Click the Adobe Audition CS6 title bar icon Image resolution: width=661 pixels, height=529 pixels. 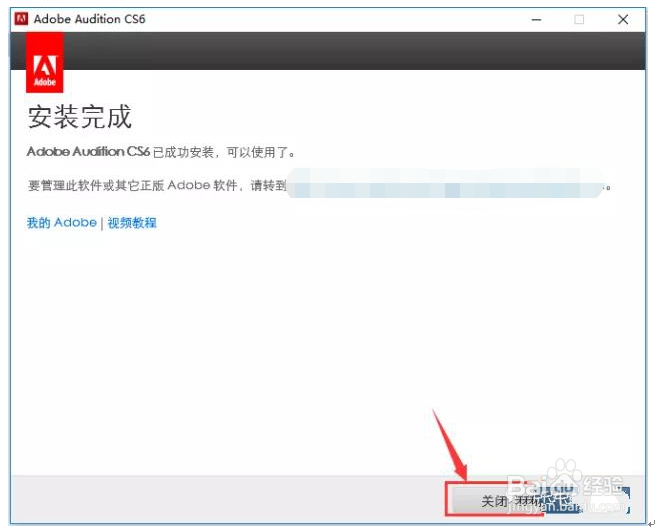coord(21,19)
